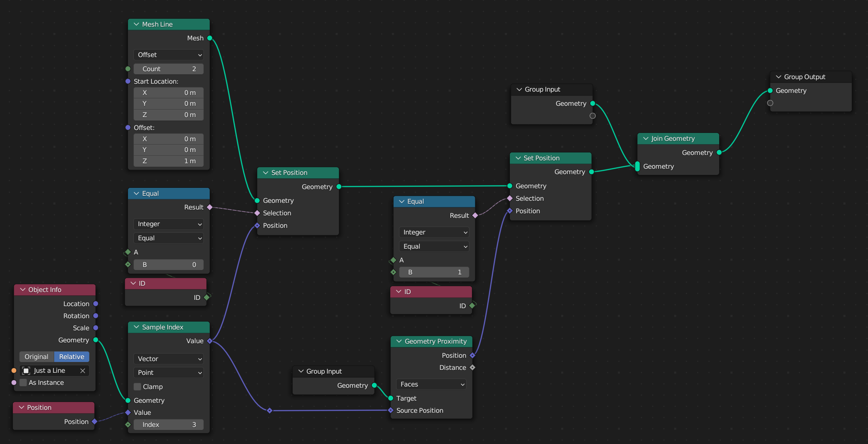The height and width of the screenshot is (444, 868).
Task: Click the Location output socket of Object Info
Action: point(95,304)
